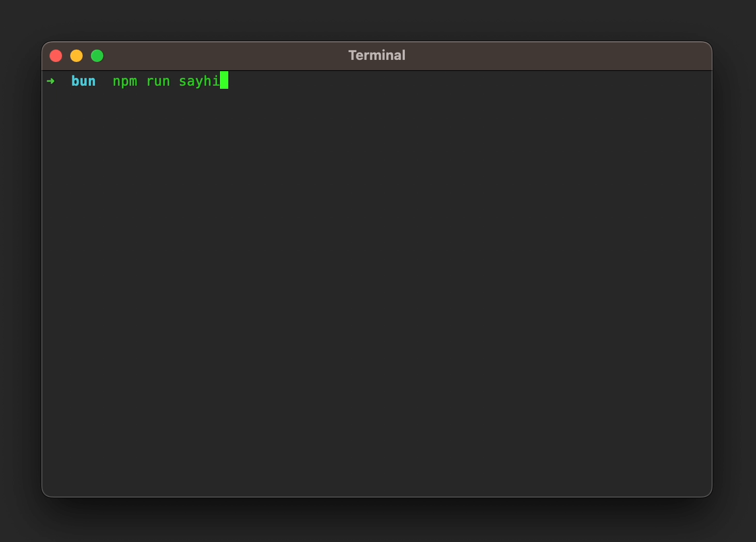Click the 'bun' directory name in prompt
This screenshot has width=756, height=542.
pyautogui.click(x=84, y=81)
